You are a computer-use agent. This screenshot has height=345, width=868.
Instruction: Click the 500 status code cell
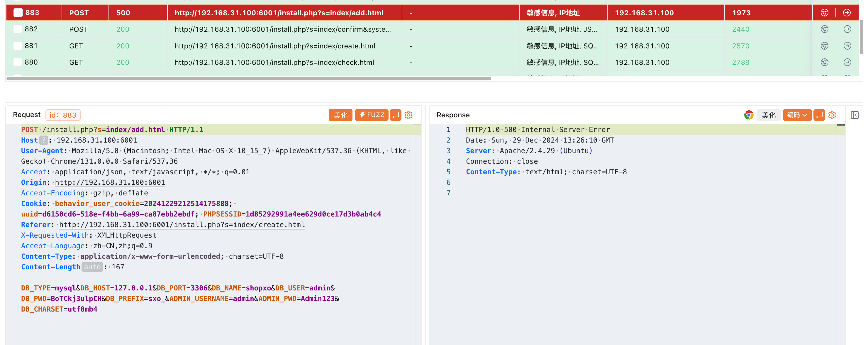tap(138, 13)
